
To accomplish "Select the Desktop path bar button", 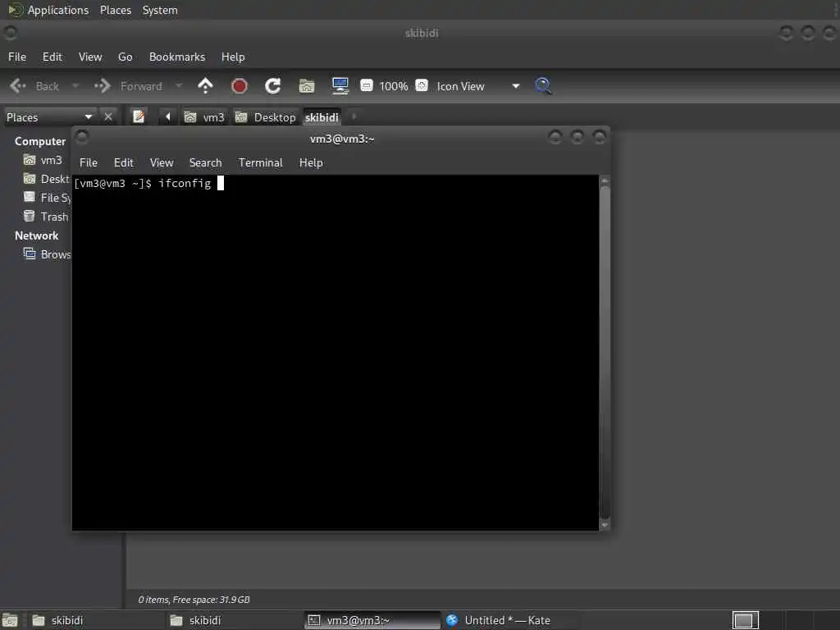I will click(266, 116).
